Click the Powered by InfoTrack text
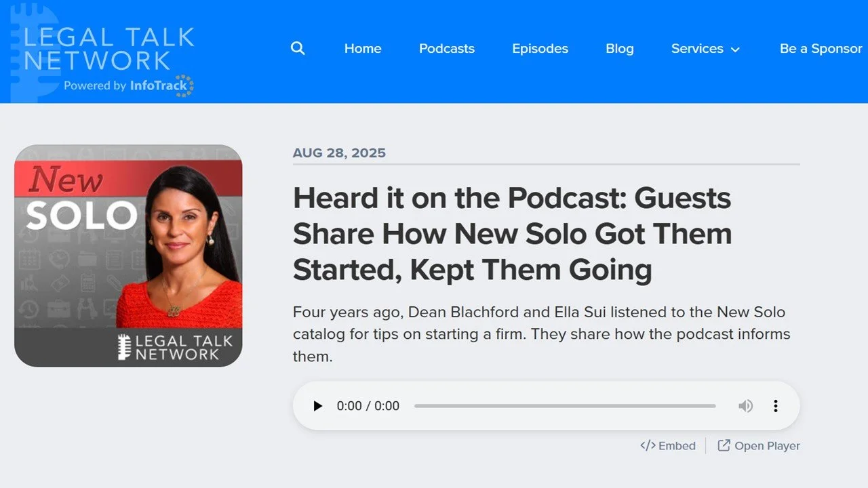The width and height of the screenshot is (868, 488). [x=129, y=85]
